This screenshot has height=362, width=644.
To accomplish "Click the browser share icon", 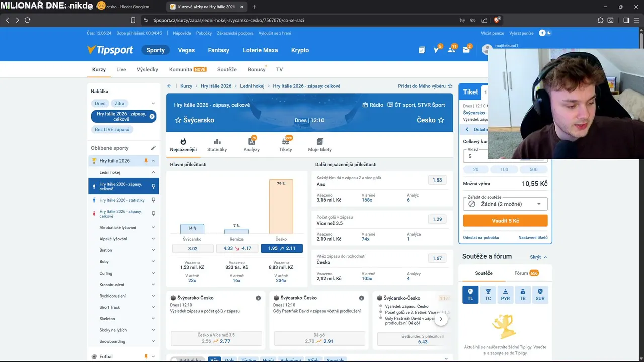I will click(484, 20).
